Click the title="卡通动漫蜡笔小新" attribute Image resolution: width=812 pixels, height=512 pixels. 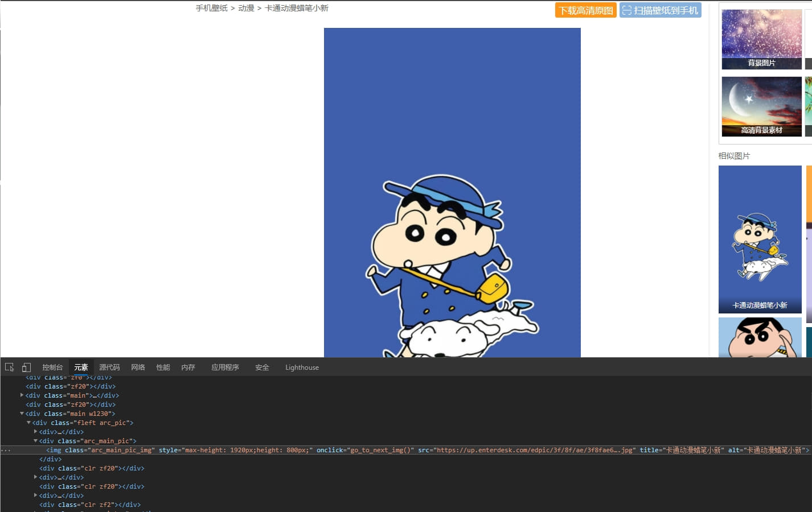(x=682, y=450)
